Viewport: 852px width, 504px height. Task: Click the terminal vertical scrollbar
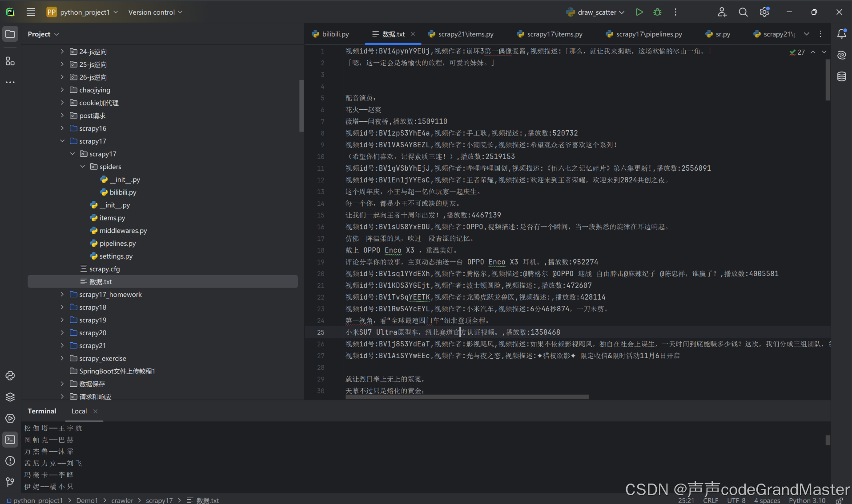pyautogui.click(x=828, y=440)
